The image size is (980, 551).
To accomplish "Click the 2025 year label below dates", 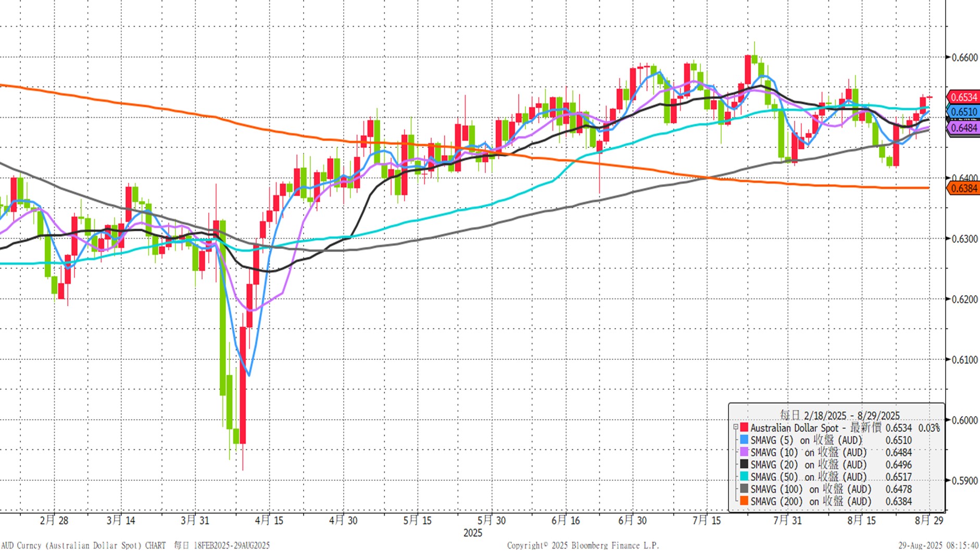I will (473, 533).
